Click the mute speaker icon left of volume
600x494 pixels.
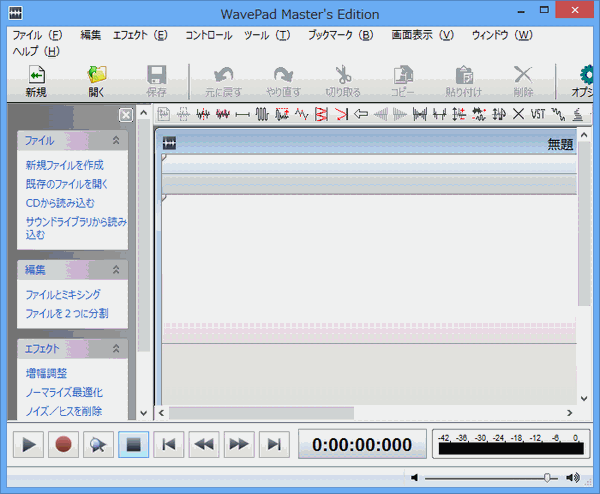coord(414,478)
